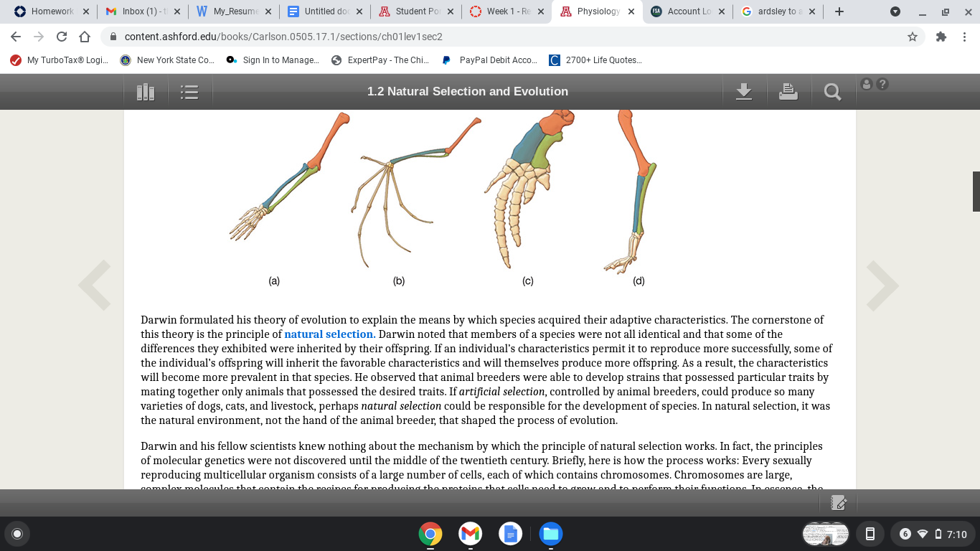Open 2700+ Life Quotes bookmark

595,60
